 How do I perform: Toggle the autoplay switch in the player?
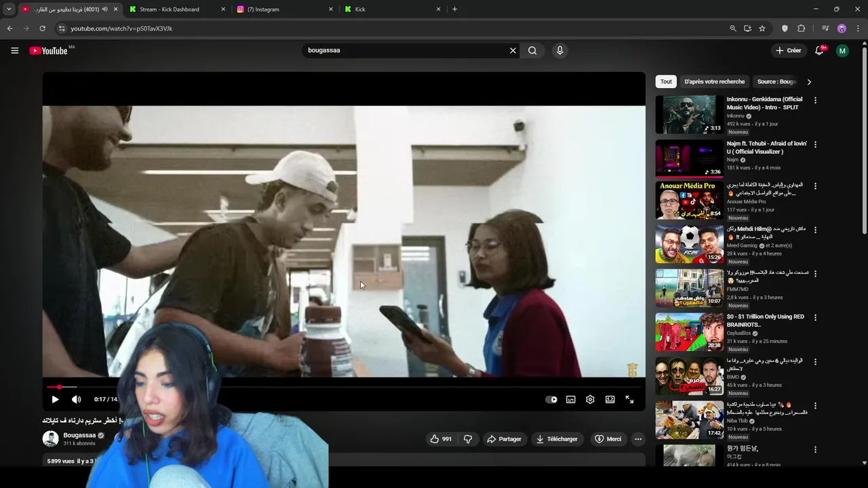(x=551, y=399)
